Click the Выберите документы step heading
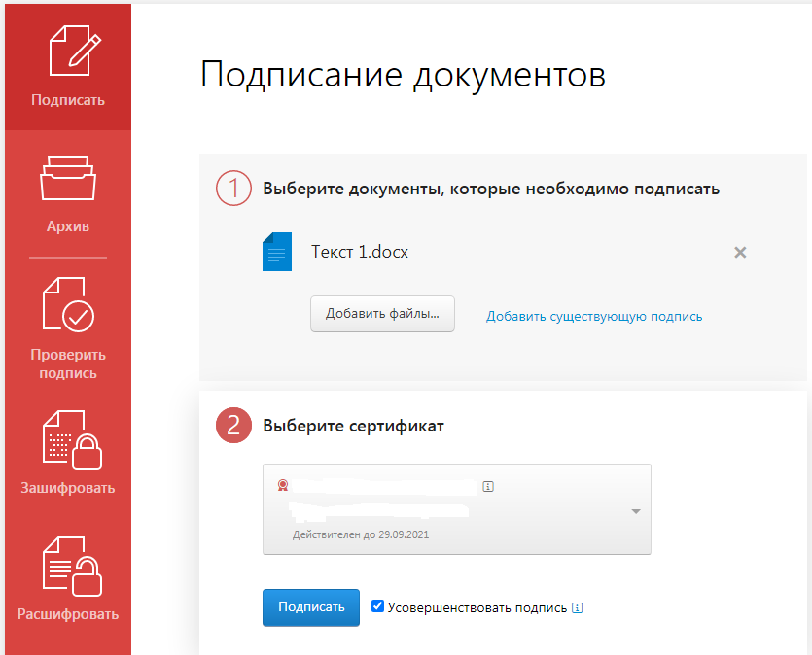 click(x=491, y=189)
